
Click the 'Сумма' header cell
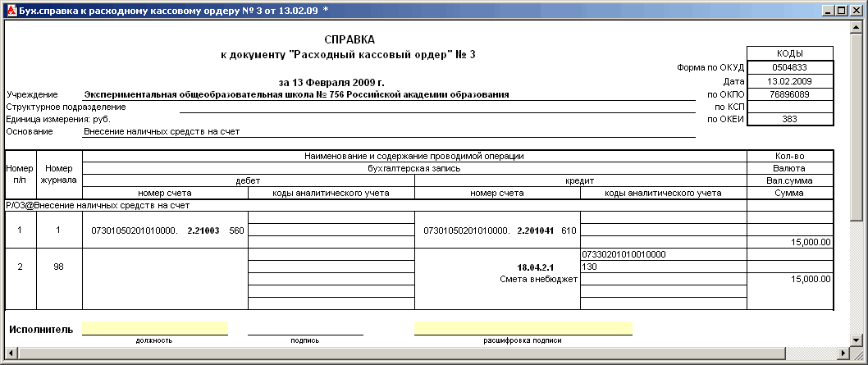[790, 193]
